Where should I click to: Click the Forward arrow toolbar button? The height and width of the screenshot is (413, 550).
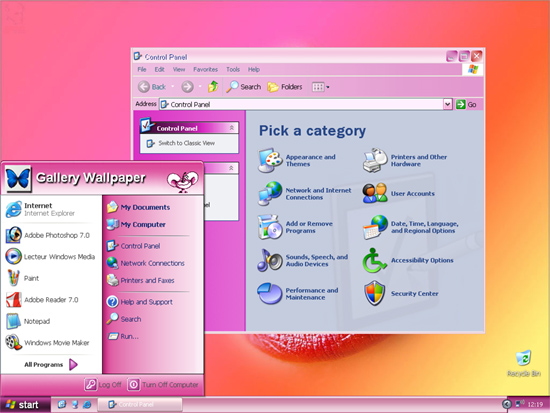click(x=188, y=87)
